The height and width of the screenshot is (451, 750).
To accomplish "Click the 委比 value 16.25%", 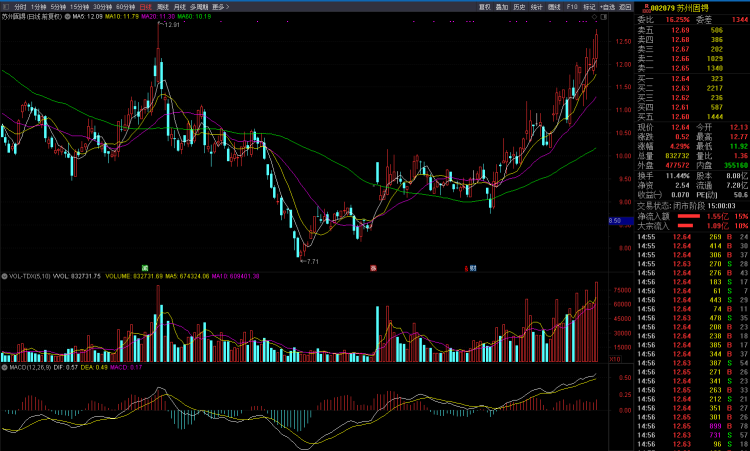I will (677, 20).
